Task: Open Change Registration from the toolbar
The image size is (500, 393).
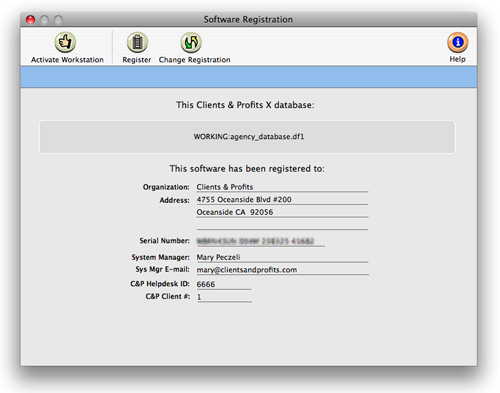Action: pos(191,42)
